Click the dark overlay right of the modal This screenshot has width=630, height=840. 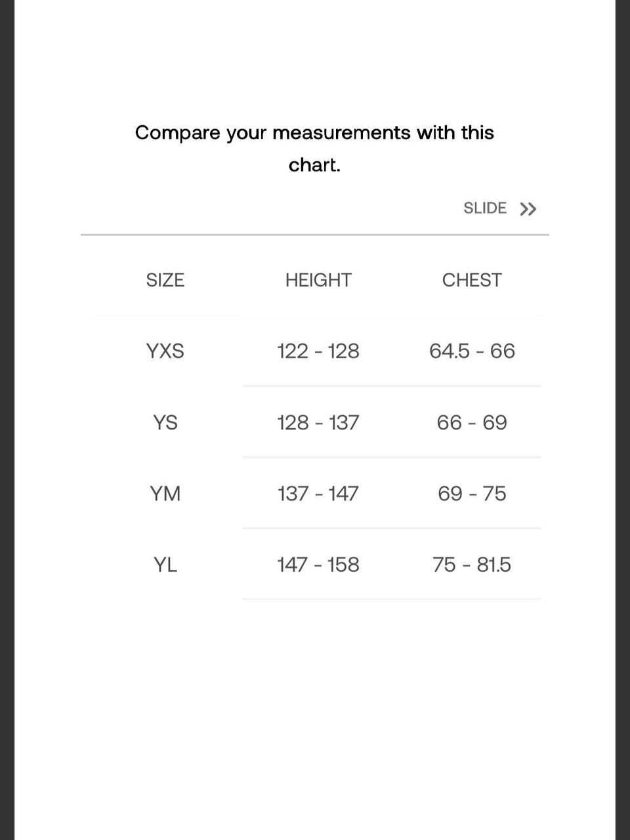point(623,420)
